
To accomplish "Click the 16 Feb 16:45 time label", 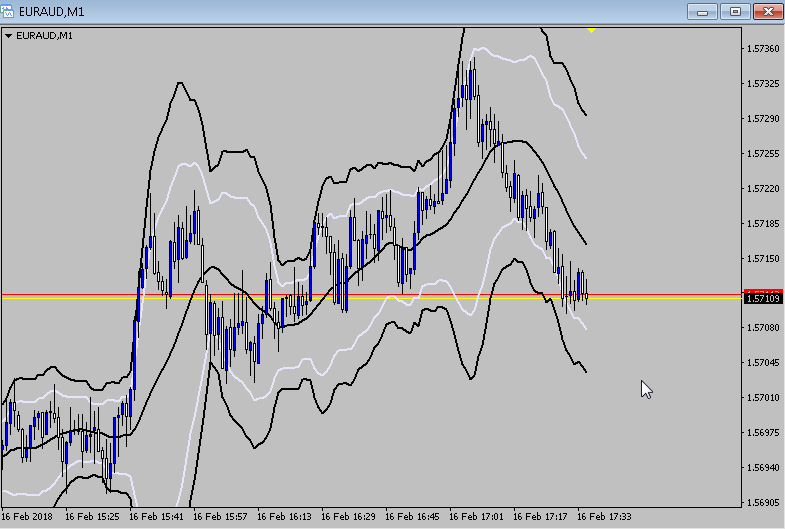I will pyautogui.click(x=413, y=516).
